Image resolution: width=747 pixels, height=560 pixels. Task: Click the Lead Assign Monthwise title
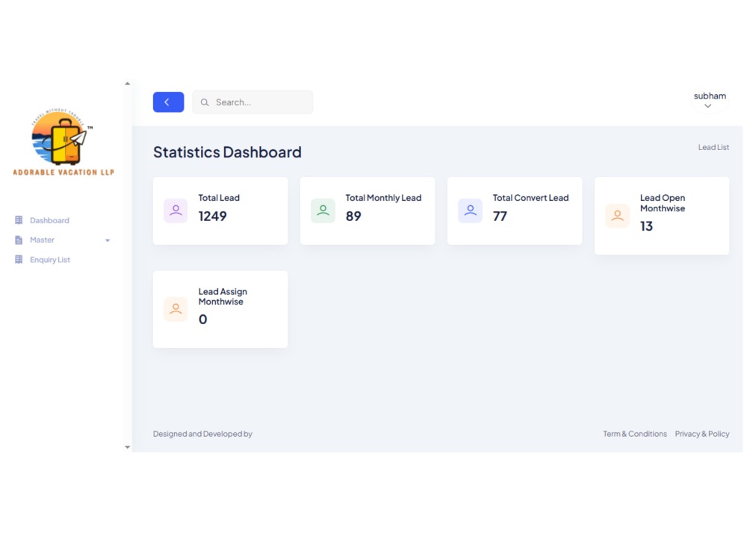[x=223, y=296]
